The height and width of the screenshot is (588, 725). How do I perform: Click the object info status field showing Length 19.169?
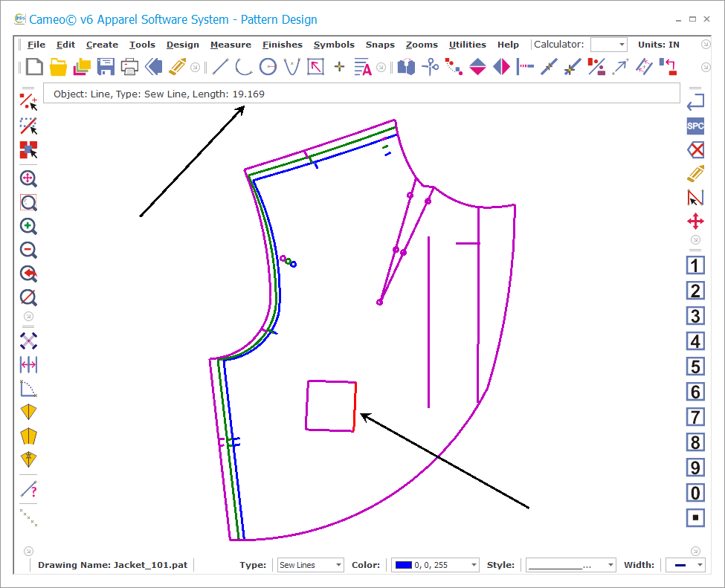(361, 94)
